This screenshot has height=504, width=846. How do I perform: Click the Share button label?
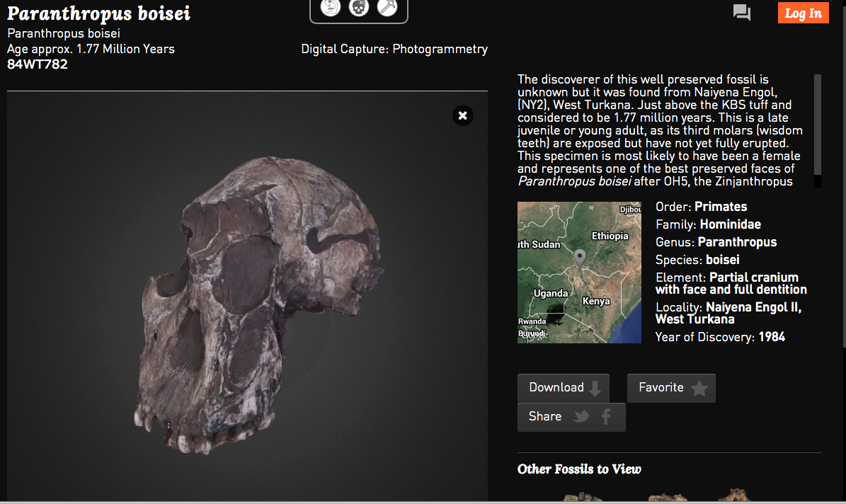545,417
